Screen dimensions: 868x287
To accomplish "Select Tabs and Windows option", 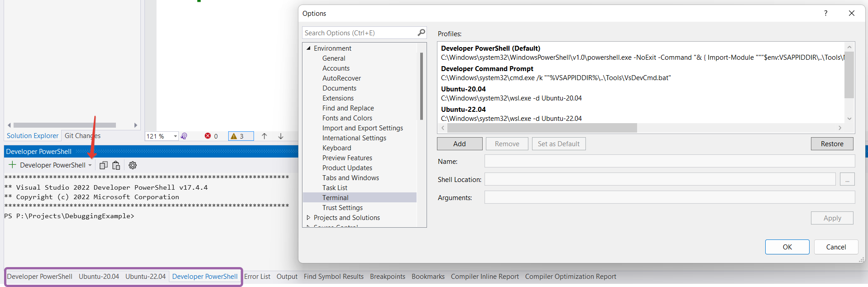I will [350, 177].
